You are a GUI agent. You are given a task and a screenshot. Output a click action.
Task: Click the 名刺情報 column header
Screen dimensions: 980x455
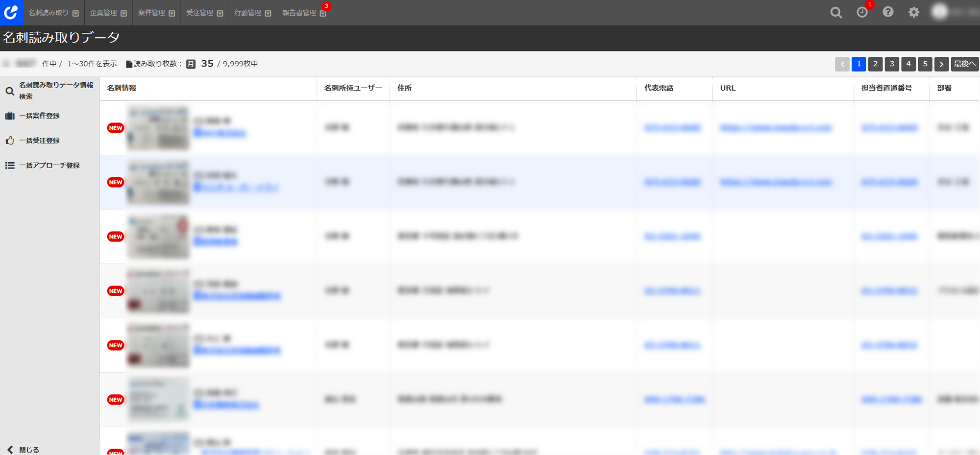tap(122, 88)
